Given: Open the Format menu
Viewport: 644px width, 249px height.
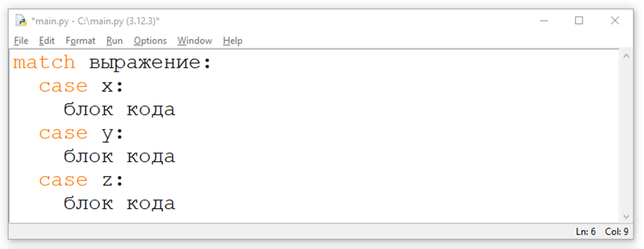Looking at the screenshot, I should [x=80, y=41].
